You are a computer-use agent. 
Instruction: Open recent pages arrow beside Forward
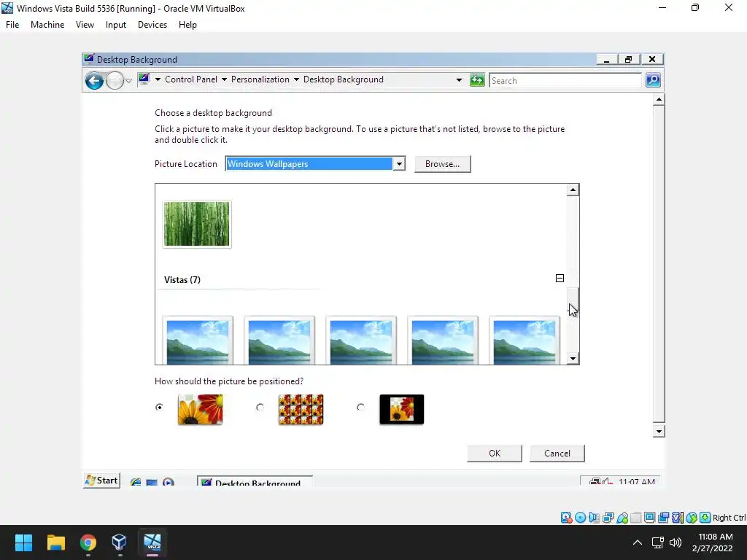(x=128, y=81)
